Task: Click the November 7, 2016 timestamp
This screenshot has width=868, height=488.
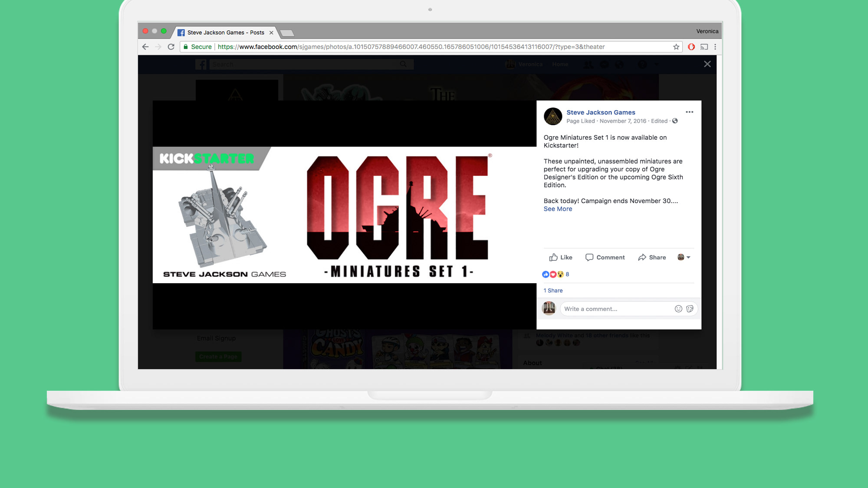Action: tap(623, 121)
